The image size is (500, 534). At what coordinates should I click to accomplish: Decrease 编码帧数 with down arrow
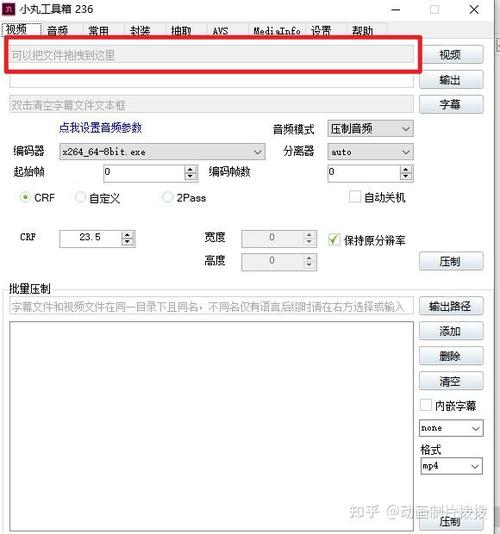coord(406,177)
